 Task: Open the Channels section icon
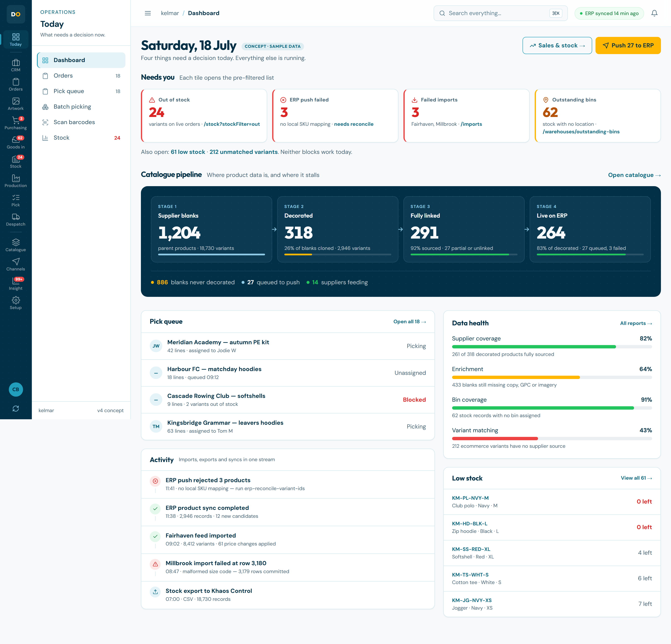click(x=16, y=265)
